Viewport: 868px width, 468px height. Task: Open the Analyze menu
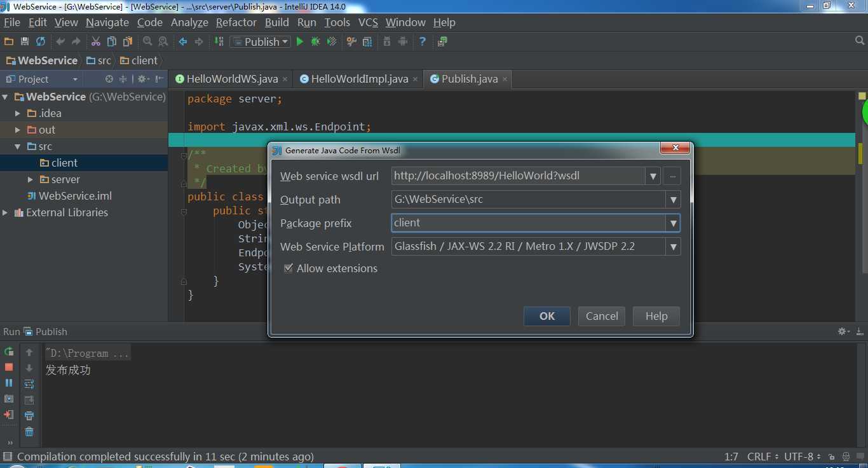click(x=189, y=22)
